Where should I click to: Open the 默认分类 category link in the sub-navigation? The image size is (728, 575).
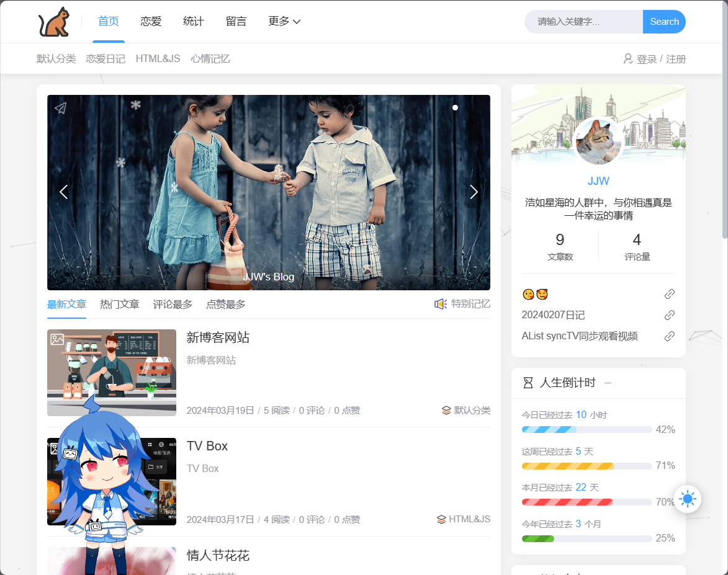[x=56, y=59]
